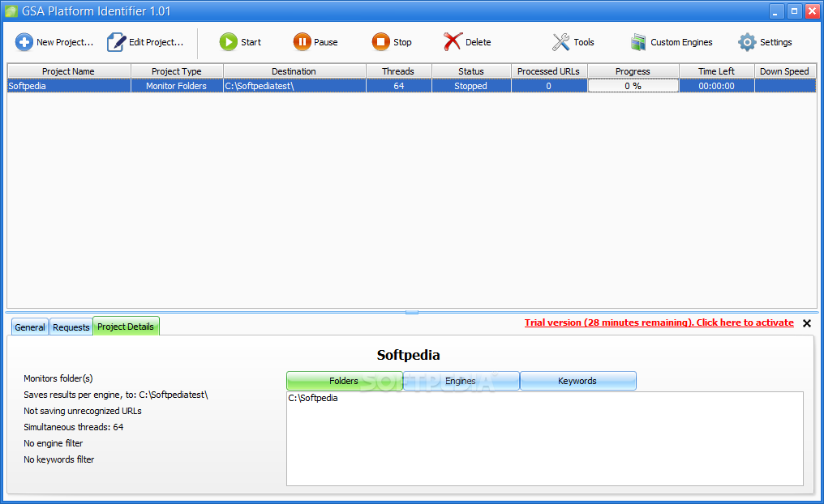This screenshot has width=824, height=504.
Task: Click the trial version activation link
Action: coord(659,322)
